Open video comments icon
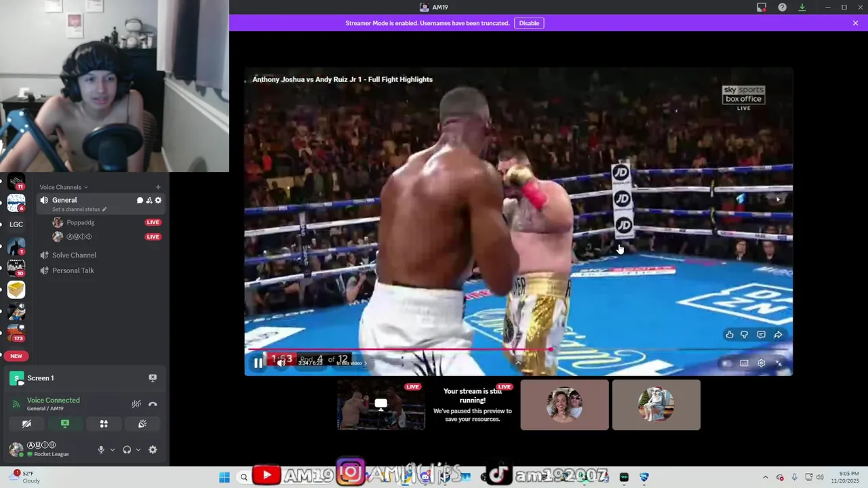Image resolution: width=868 pixels, height=488 pixels. click(761, 334)
